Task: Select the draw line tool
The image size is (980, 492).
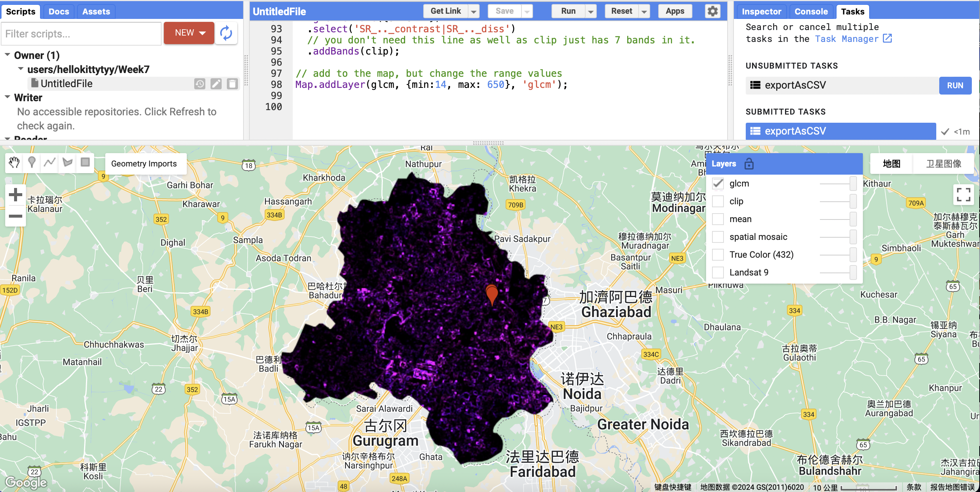Action: point(50,163)
